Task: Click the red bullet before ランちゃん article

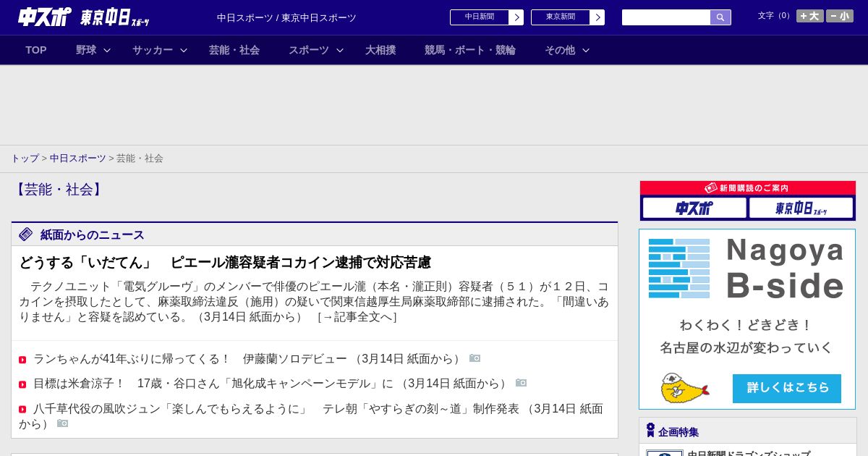Action: [22, 360]
